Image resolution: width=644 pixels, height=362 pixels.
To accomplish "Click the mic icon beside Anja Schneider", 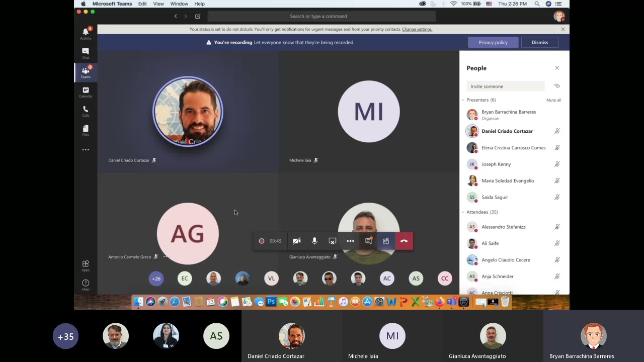I will [557, 277].
